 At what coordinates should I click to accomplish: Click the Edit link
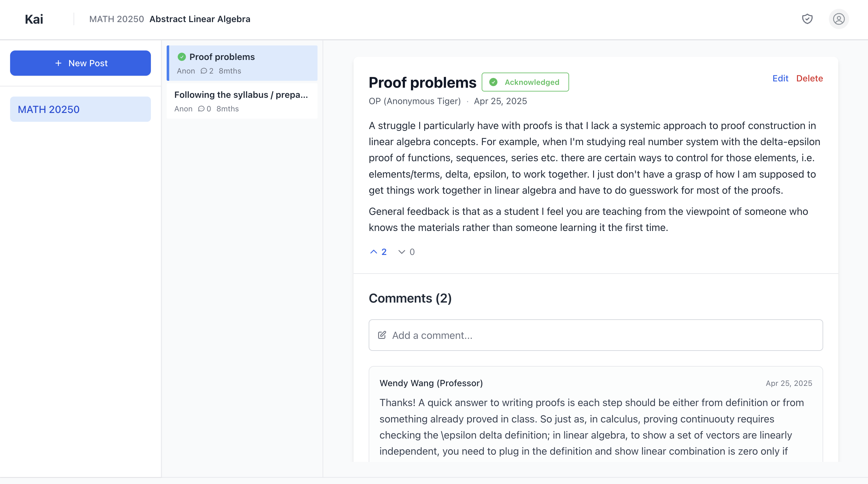pyautogui.click(x=780, y=79)
